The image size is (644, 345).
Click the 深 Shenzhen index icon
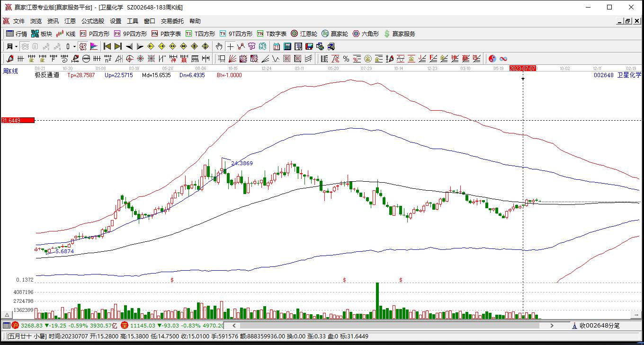(x=125, y=326)
